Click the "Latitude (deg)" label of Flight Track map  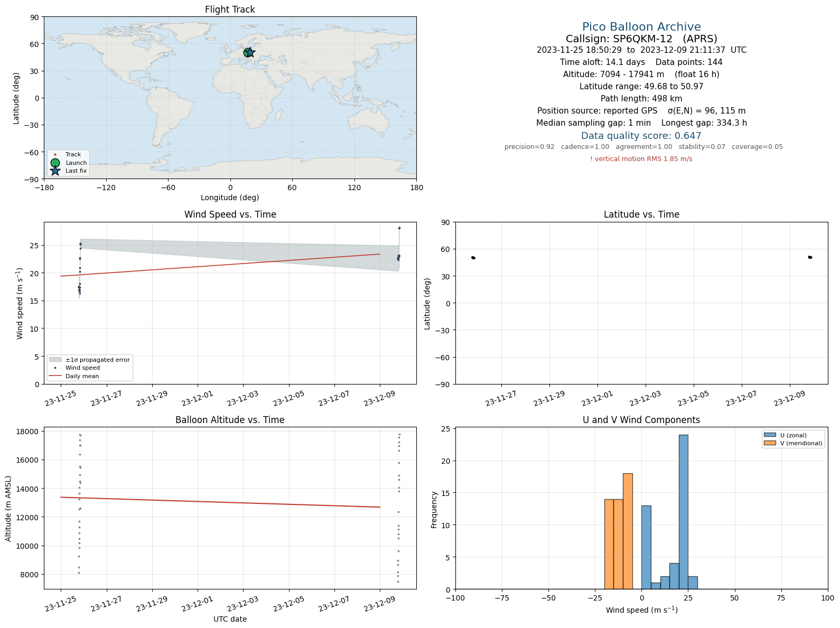tap(16, 98)
